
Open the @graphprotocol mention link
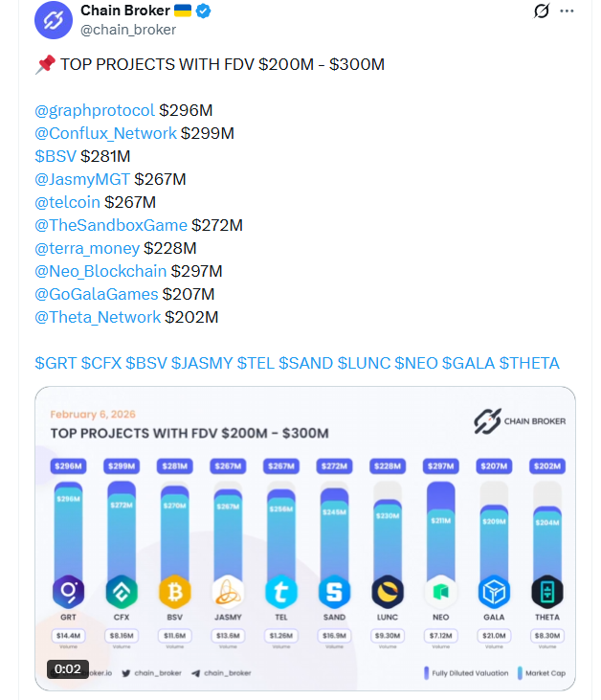[95, 110]
